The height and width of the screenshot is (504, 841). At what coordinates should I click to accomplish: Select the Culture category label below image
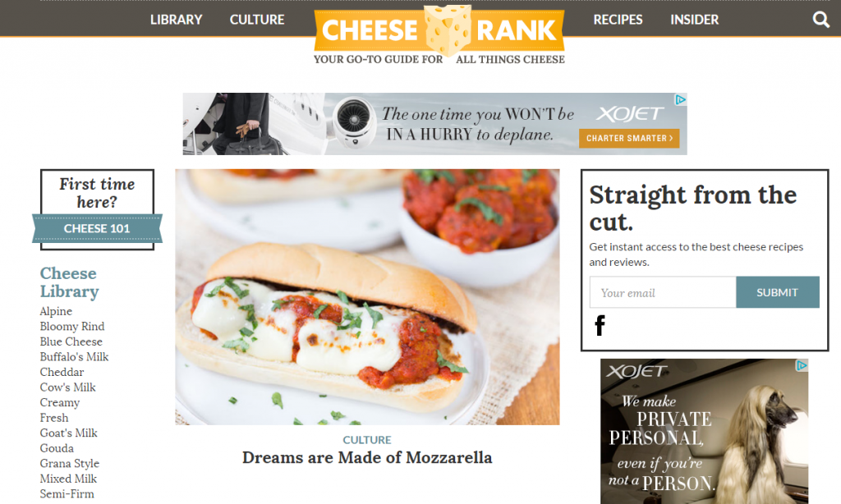pyautogui.click(x=367, y=440)
